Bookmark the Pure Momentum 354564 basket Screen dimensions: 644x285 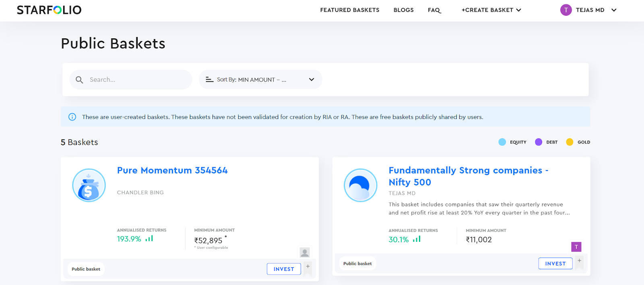pyautogui.click(x=308, y=268)
